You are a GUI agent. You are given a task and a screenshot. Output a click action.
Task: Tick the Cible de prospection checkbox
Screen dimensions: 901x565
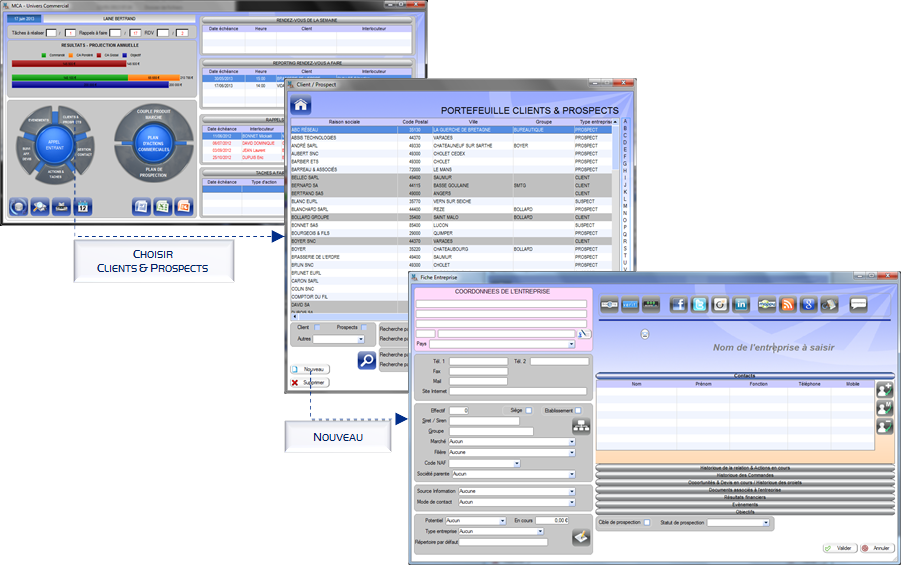647,522
